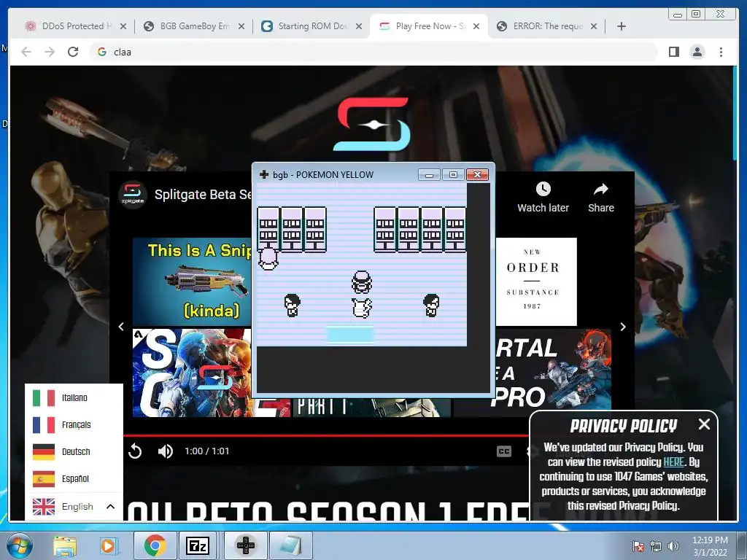747x560 pixels.
Task: Open the notepad taskbar item
Action: pyautogui.click(x=290, y=545)
